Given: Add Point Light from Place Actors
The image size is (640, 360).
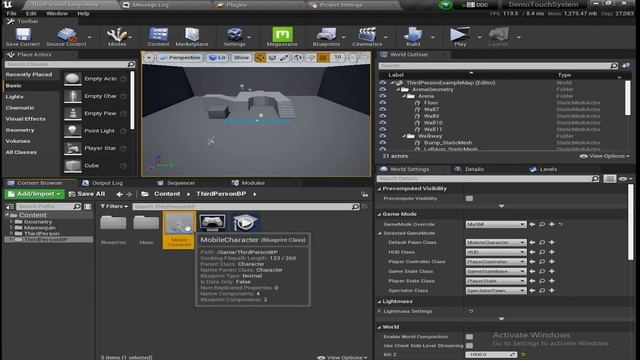Looking at the screenshot, I should coord(95,131).
